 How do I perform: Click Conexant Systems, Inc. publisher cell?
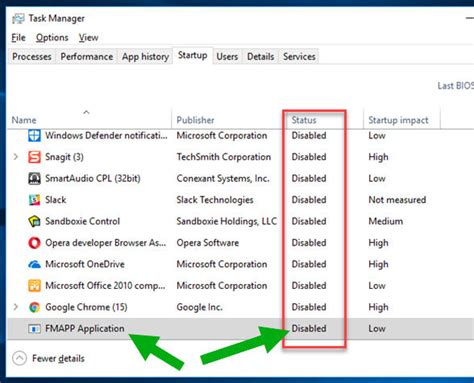[223, 178]
